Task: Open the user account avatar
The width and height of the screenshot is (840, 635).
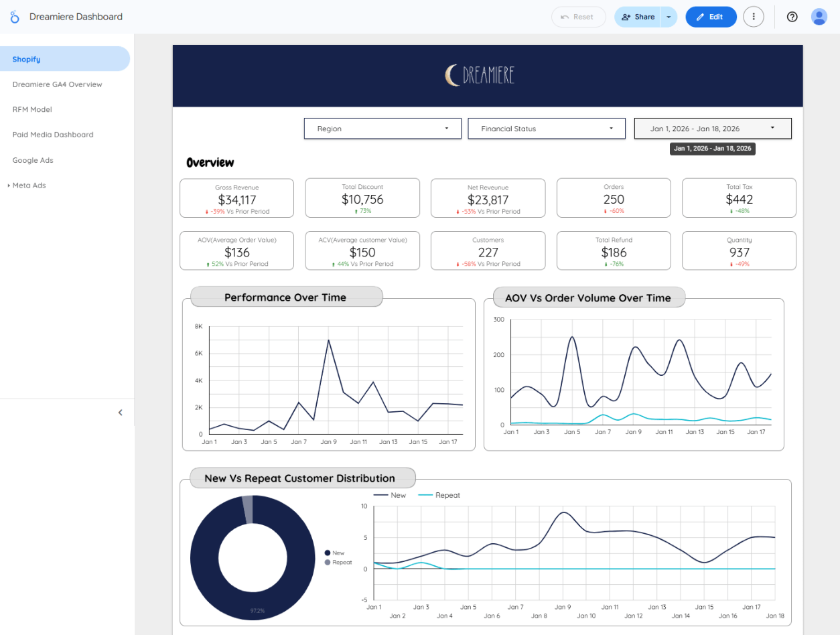Action: click(819, 17)
